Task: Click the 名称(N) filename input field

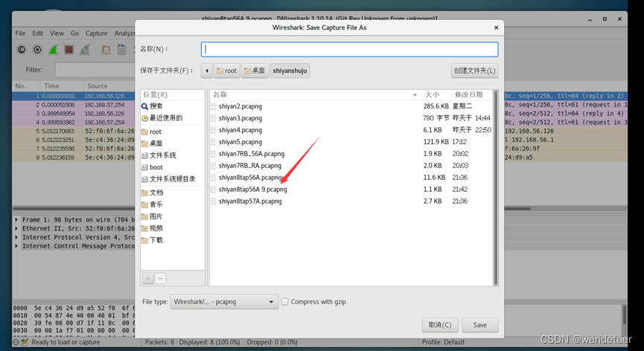Action: tap(349, 49)
